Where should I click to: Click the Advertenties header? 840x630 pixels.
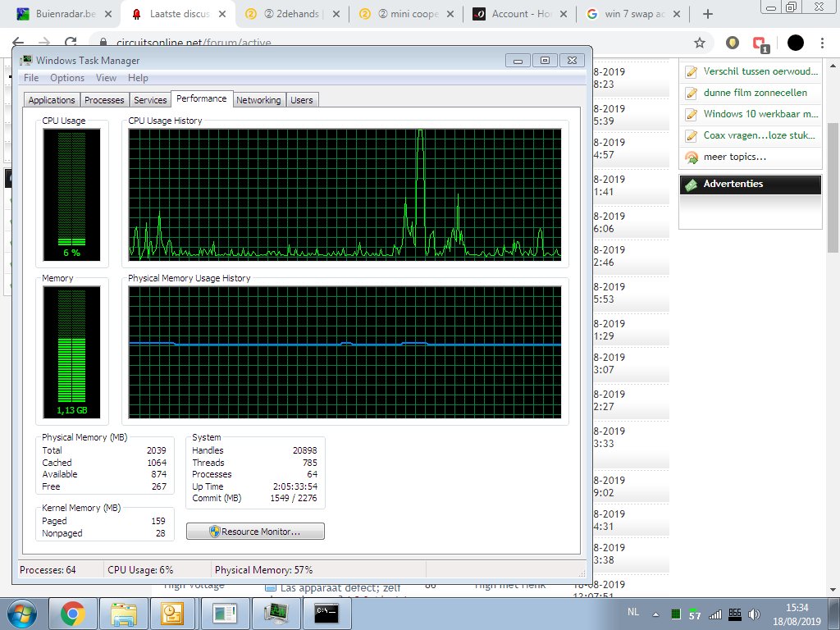click(x=750, y=184)
